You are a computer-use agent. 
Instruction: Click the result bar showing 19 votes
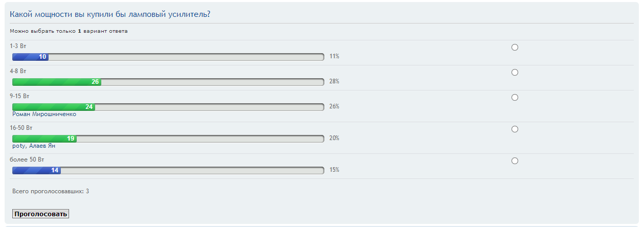44,139
